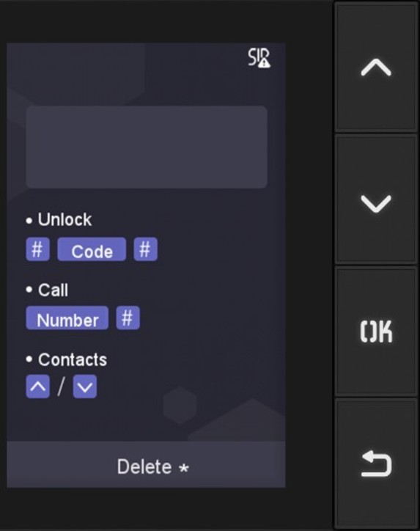The image size is (420, 531).
Task: Click the up chevron badge under Contacts
Action: click(x=37, y=387)
